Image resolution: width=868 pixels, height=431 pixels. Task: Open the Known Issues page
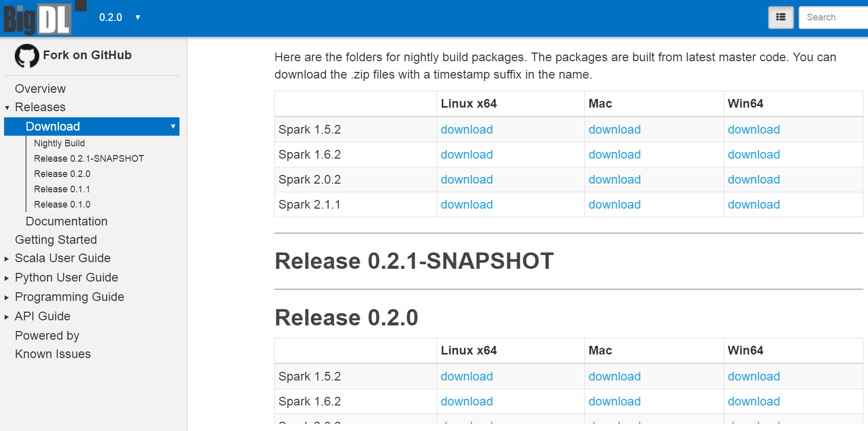[x=53, y=353]
